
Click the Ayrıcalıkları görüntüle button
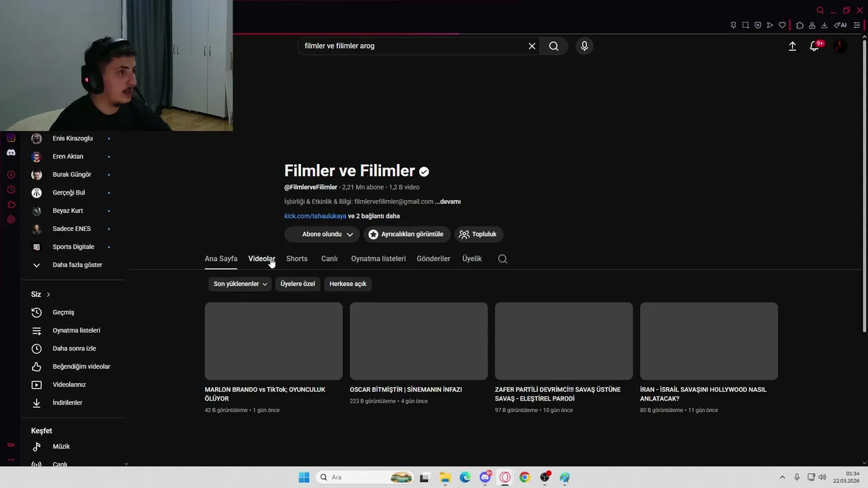407,235
